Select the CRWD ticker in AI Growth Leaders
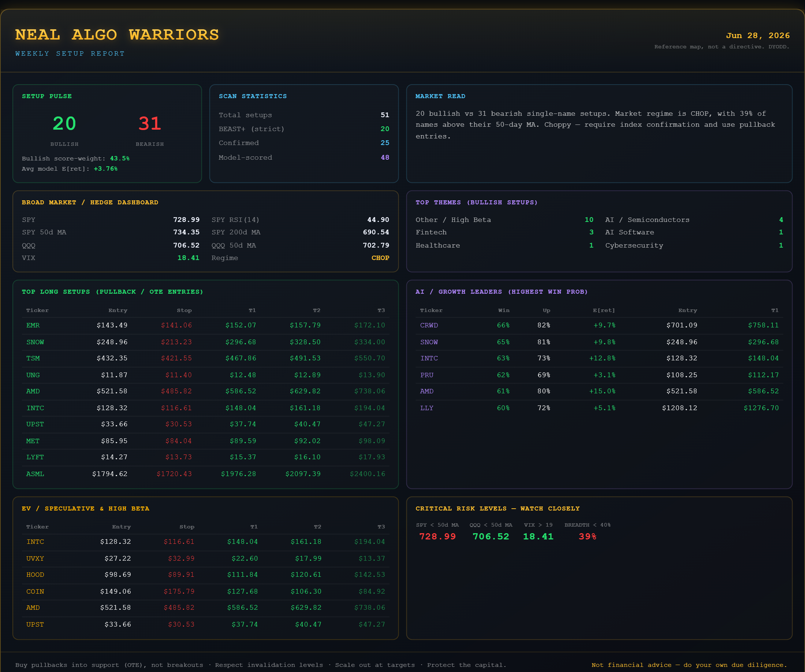 coord(429,325)
